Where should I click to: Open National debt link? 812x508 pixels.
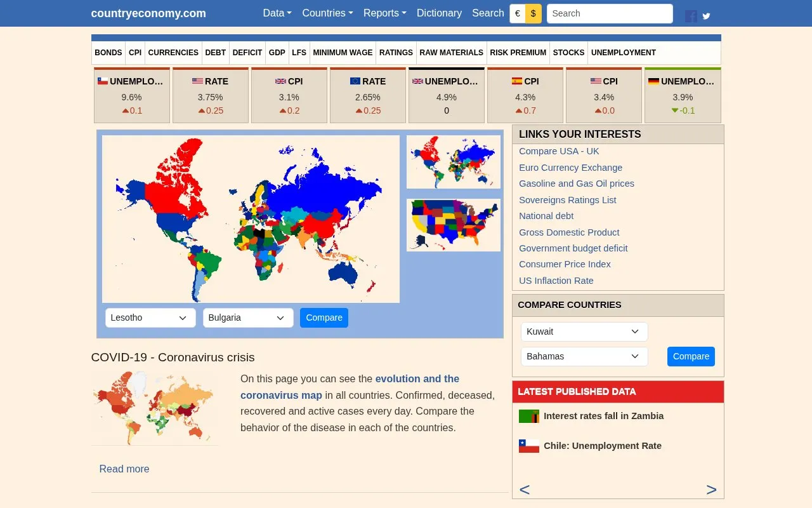546,216
